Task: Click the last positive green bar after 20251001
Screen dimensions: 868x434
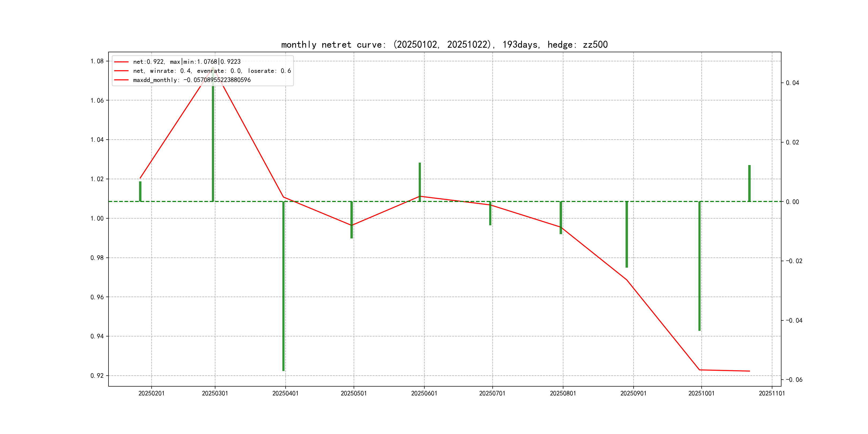Action: [x=749, y=183]
